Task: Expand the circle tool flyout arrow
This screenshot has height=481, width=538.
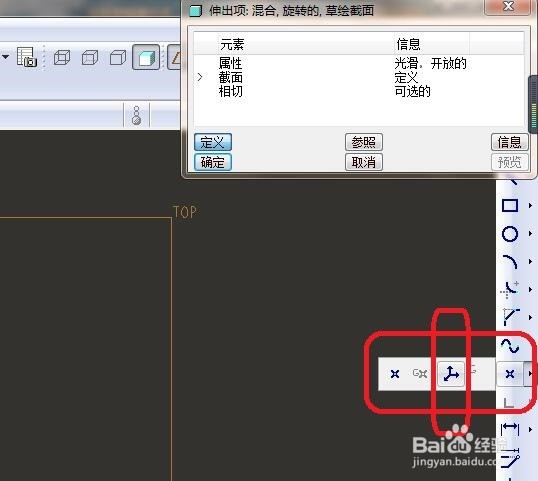Action: (x=530, y=234)
